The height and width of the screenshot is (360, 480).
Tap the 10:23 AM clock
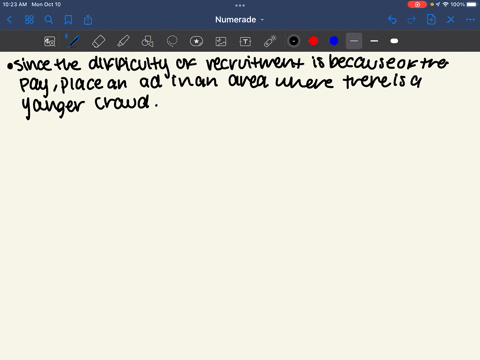pyautogui.click(x=15, y=4)
